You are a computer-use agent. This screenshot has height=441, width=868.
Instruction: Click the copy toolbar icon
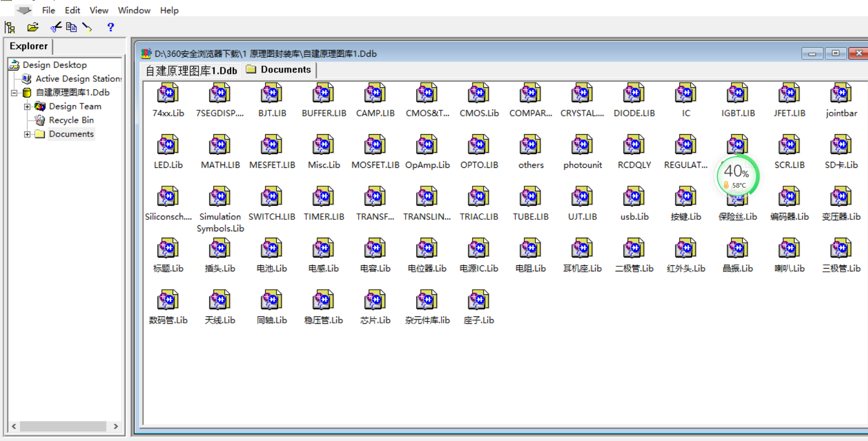71,28
